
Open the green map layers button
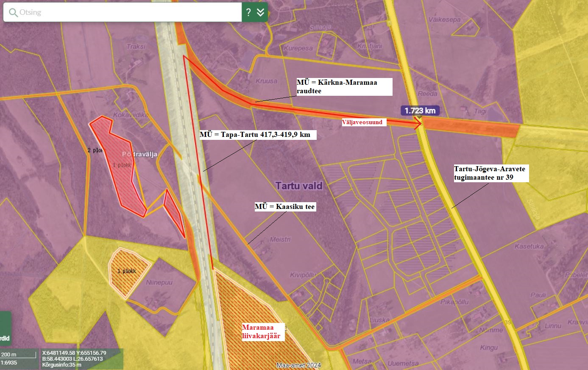coord(5,329)
